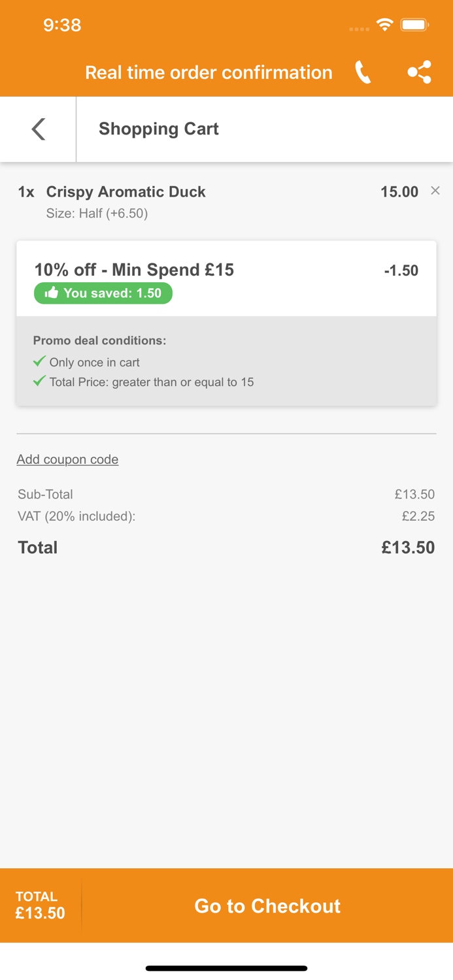Open the Add coupon code link
The image size is (453, 980).
click(67, 459)
